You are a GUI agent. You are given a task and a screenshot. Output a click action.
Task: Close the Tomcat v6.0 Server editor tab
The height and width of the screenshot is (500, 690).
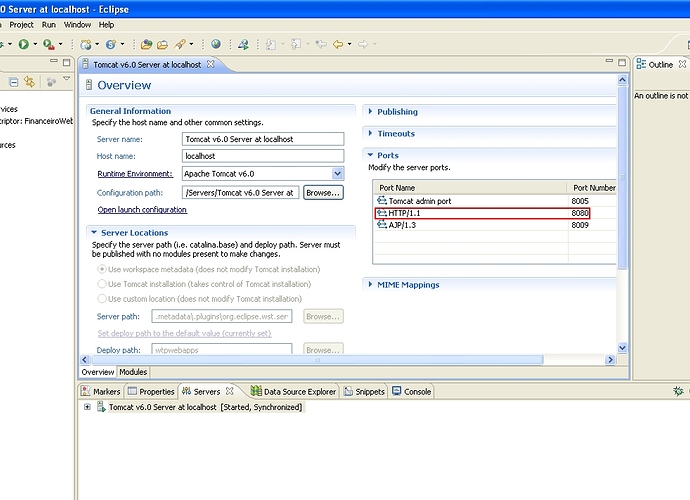[x=211, y=64]
